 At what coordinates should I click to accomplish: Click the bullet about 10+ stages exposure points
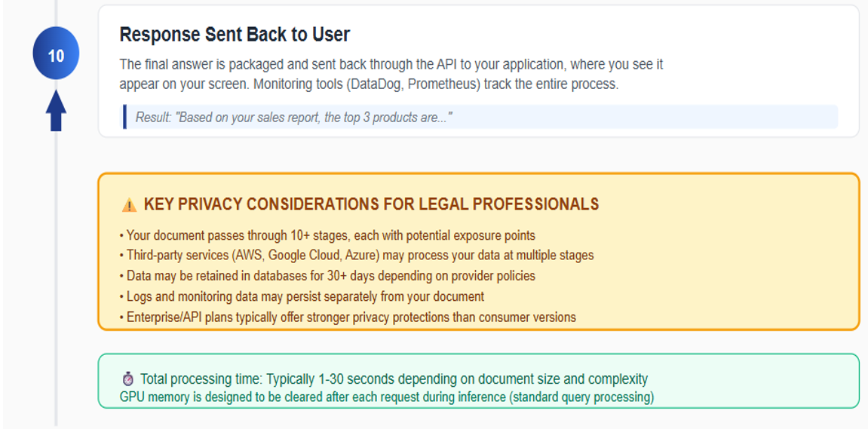pyautogui.click(x=327, y=235)
